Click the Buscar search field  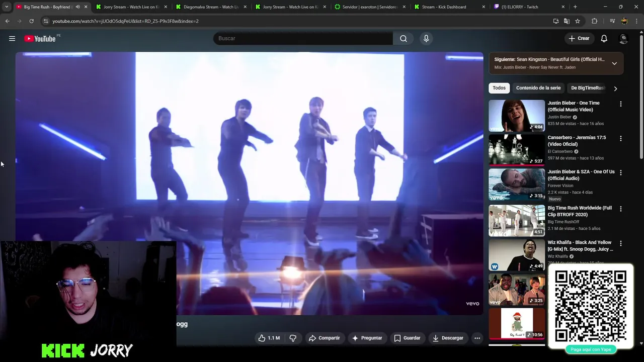tap(303, 38)
